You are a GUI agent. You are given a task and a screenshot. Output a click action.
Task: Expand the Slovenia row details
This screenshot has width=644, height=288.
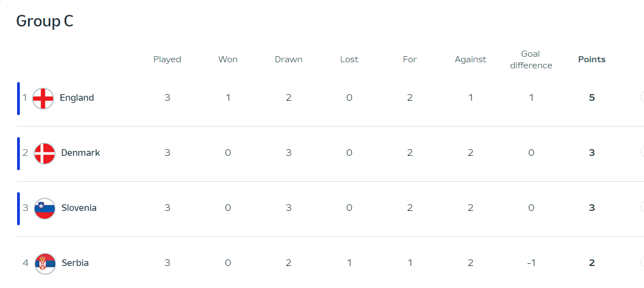(642, 207)
